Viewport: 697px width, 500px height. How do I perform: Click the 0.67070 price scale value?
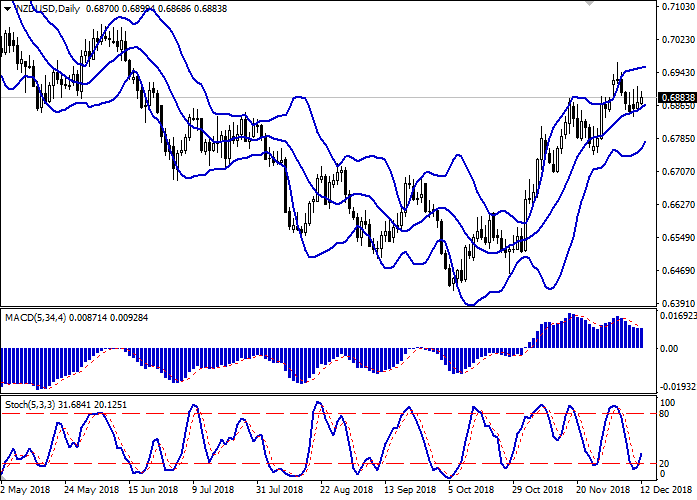[x=678, y=172]
